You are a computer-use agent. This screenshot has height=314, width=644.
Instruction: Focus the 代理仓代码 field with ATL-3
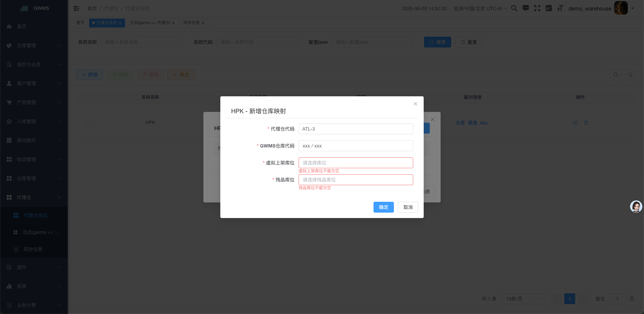click(x=356, y=129)
